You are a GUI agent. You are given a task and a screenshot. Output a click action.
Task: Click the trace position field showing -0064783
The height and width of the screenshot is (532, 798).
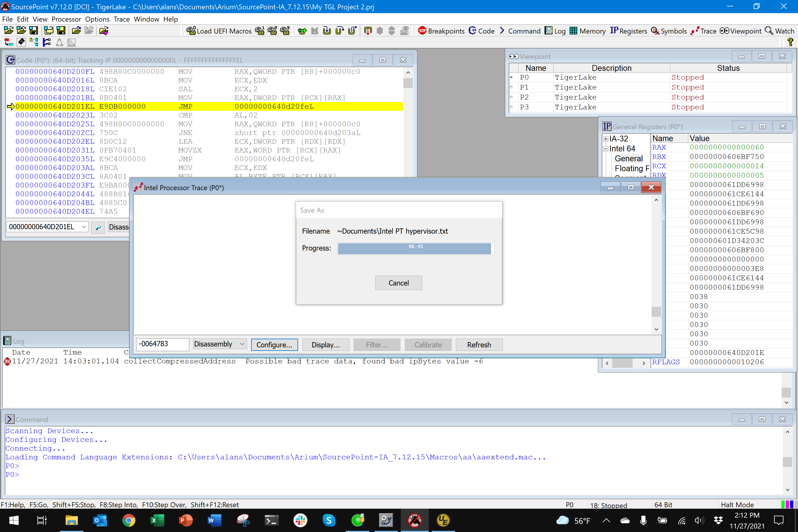pyautogui.click(x=162, y=344)
